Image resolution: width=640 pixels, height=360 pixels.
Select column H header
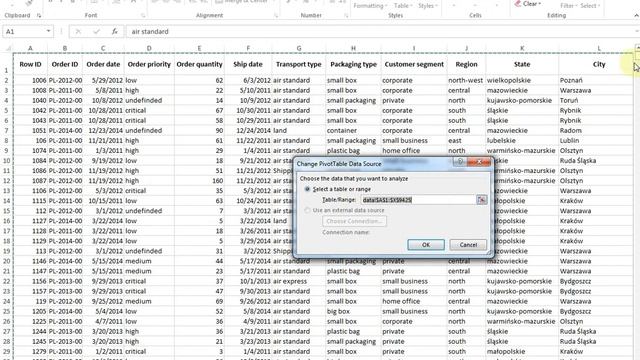[353, 48]
